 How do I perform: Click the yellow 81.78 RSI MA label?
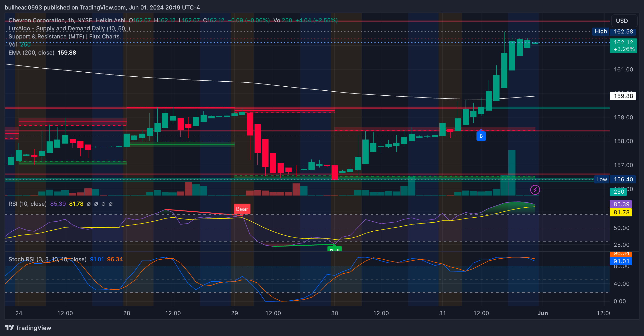coord(621,212)
